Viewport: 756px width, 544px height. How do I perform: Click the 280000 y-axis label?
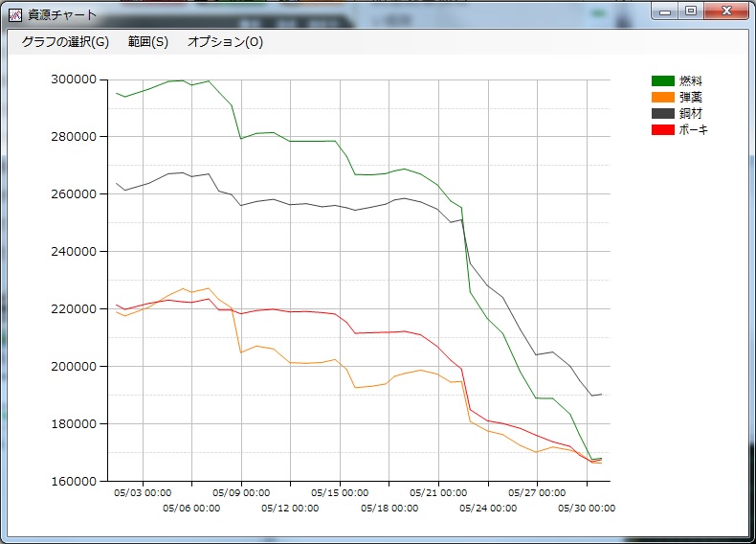coord(74,137)
